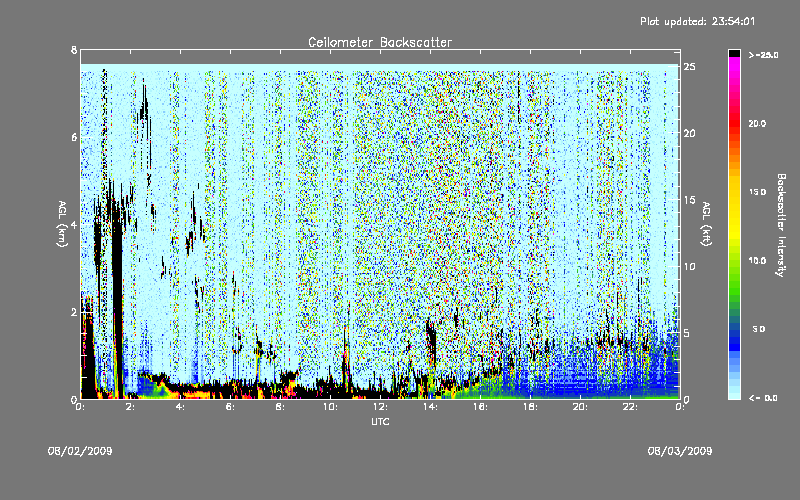Click the '<=0.0' colorbar label
Viewport: 800px width, 500px height.
pos(763,398)
